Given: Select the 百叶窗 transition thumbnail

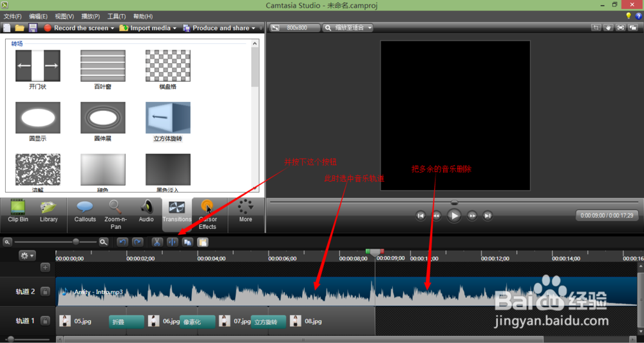Looking at the screenshot, I should pyautogui.click(x=102, y=66).
